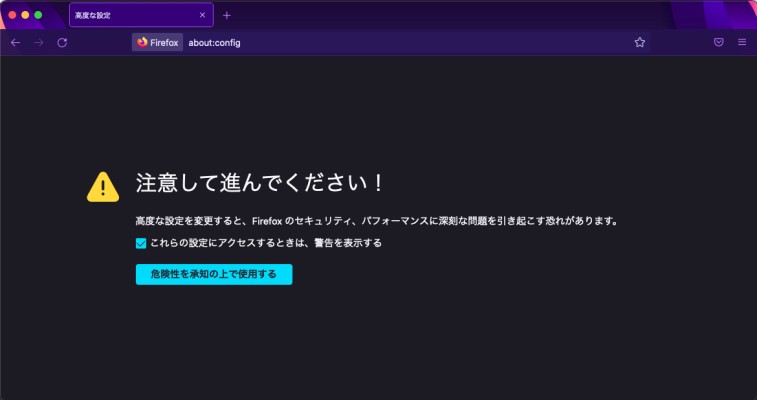
Task: Open the Pocket save icon
Action: [x=719, y=42]
